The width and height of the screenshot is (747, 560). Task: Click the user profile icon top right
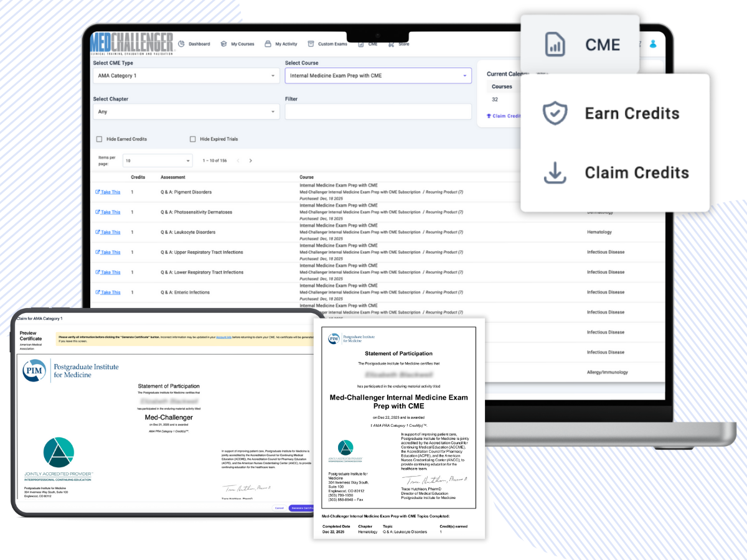(x=652, y=44)
